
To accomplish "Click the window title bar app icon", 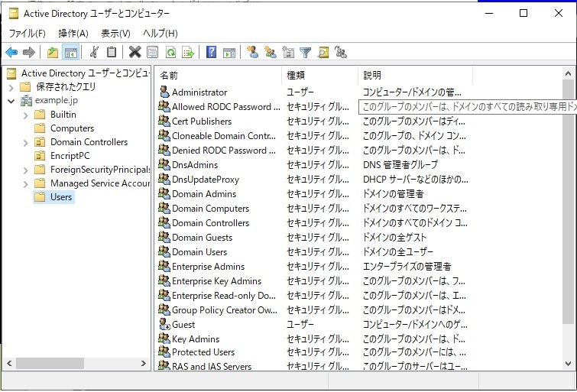I will (14, 14).
